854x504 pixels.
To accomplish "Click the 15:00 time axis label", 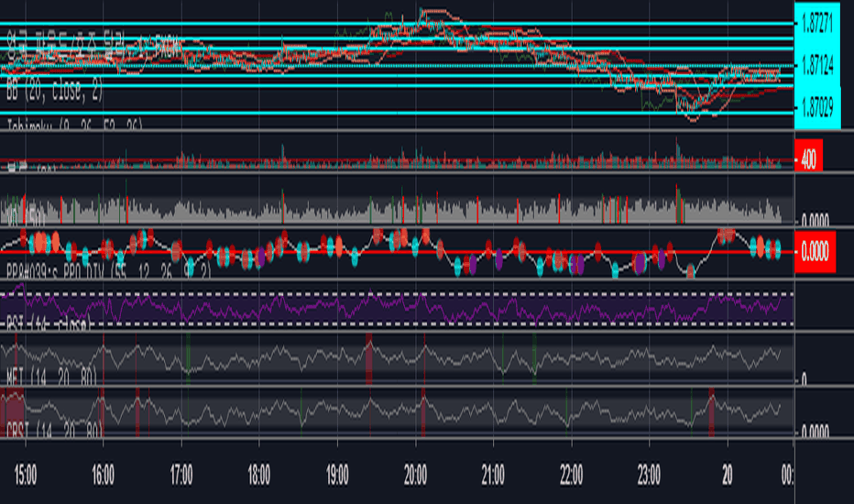I will point(25,476).
